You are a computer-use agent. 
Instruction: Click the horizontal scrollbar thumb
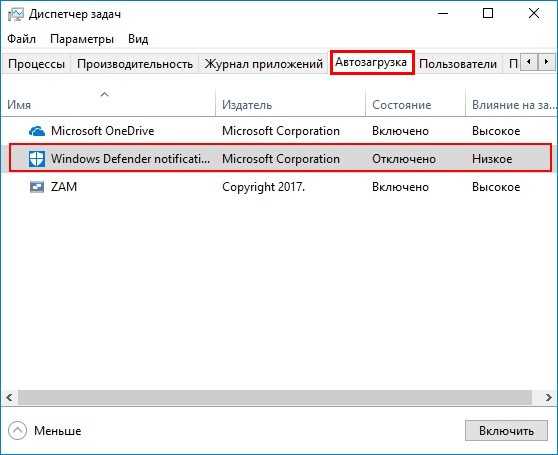coord(275,397)
